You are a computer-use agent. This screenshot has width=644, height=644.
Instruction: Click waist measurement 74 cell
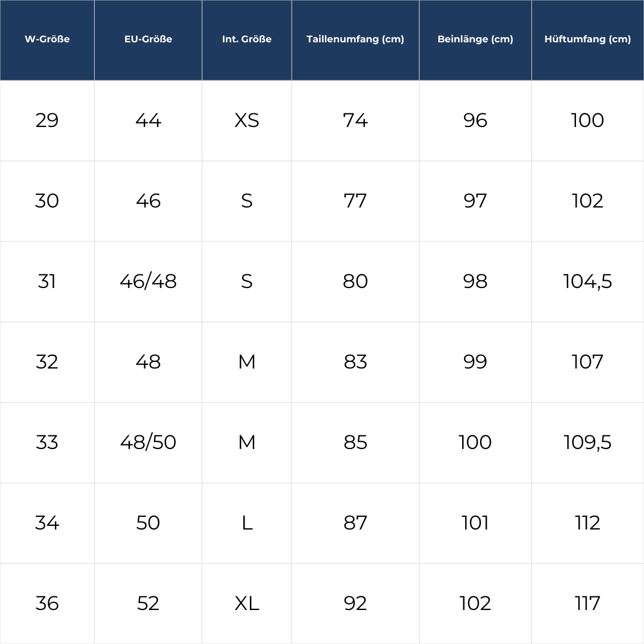(355, 120)
